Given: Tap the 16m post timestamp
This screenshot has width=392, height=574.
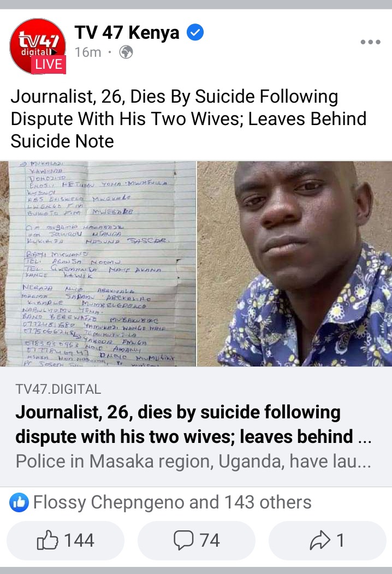Looking at the screenshot, I should (x=88, y=52).
